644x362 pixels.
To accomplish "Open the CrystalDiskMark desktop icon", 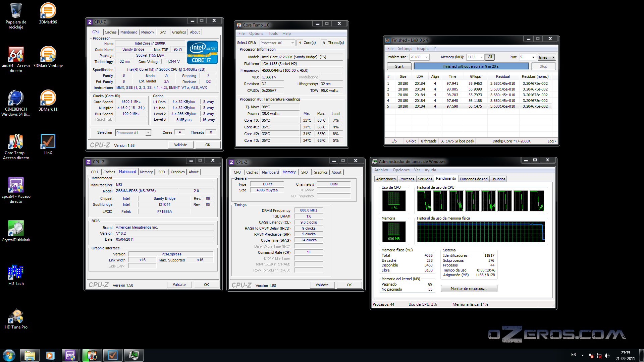I will pyautogui.click(x=16, y=231).
